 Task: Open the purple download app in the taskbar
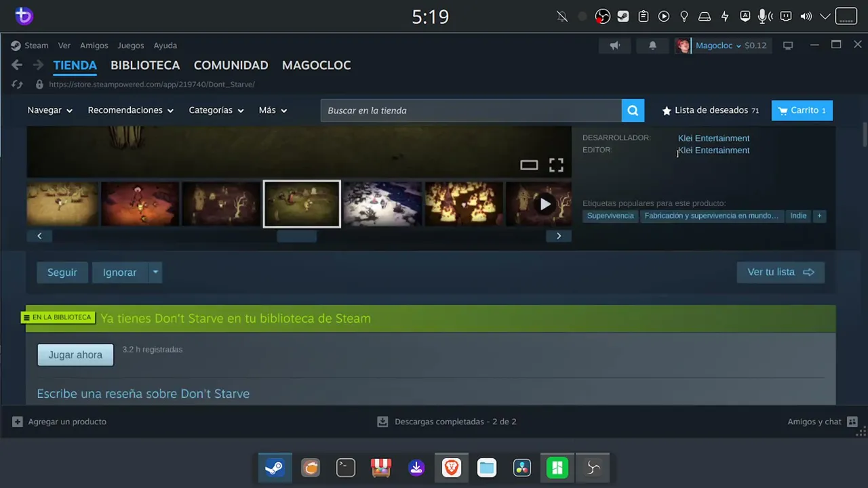416,468
